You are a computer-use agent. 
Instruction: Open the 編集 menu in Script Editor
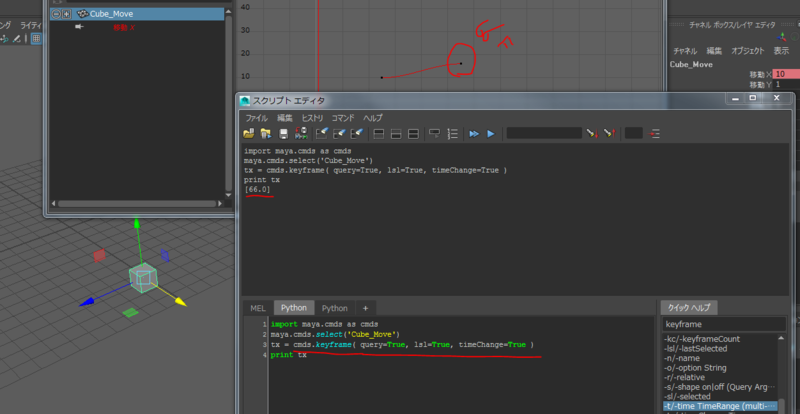tap(285, 118)
